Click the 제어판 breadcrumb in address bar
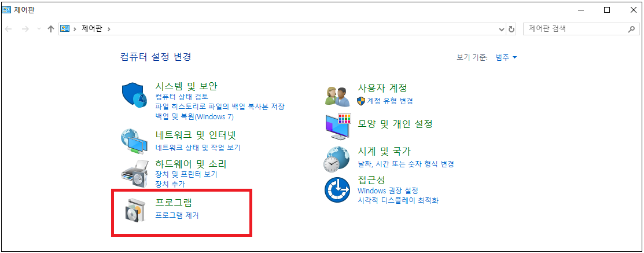 [x=92, y=29]
